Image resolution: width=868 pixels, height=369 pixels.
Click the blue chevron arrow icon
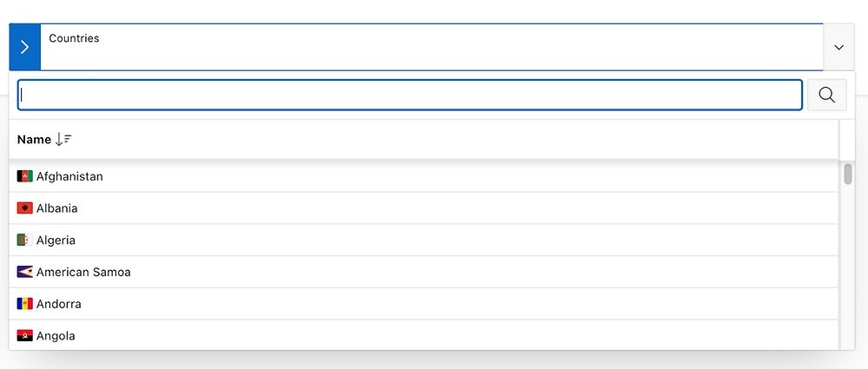click(x=25, y=47)
